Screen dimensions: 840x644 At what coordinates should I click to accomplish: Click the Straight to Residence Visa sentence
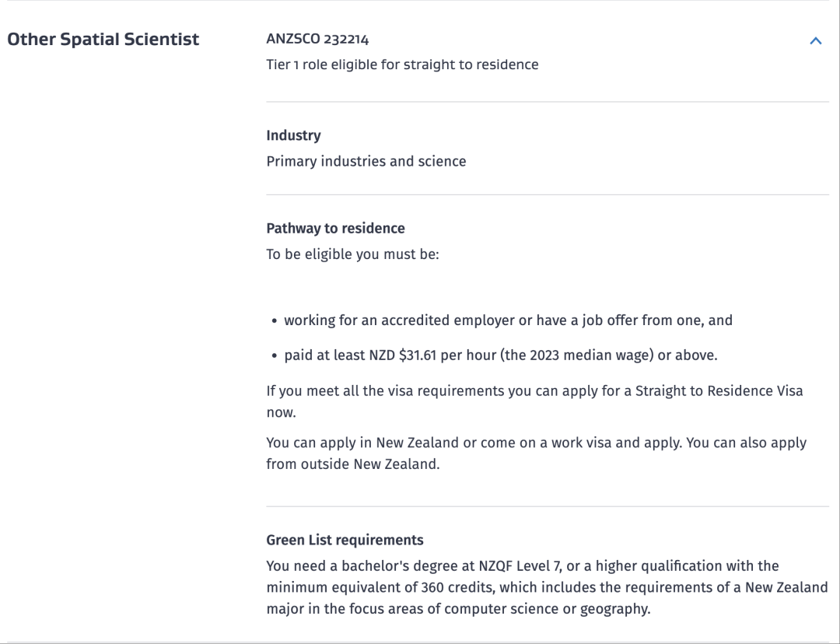tap(534, 391)
